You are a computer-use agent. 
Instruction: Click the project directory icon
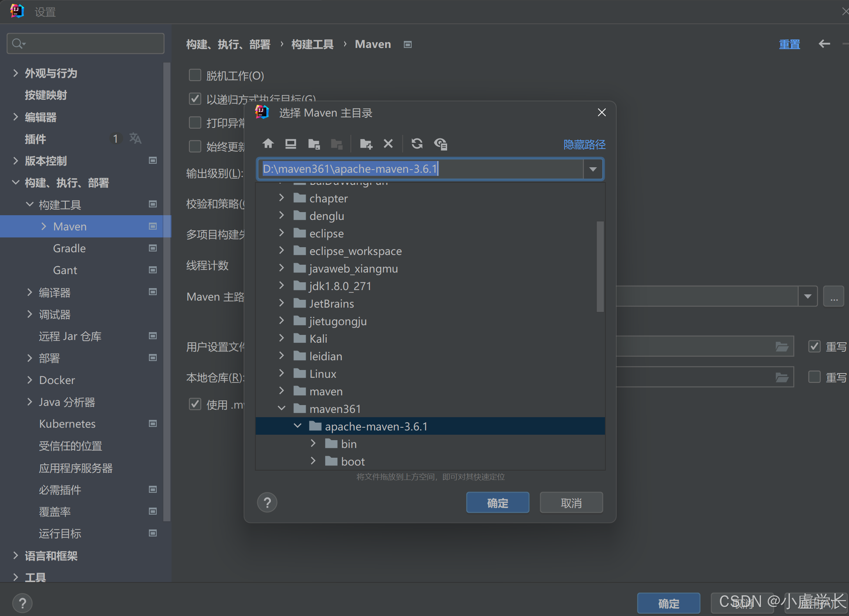pos(314,144)
